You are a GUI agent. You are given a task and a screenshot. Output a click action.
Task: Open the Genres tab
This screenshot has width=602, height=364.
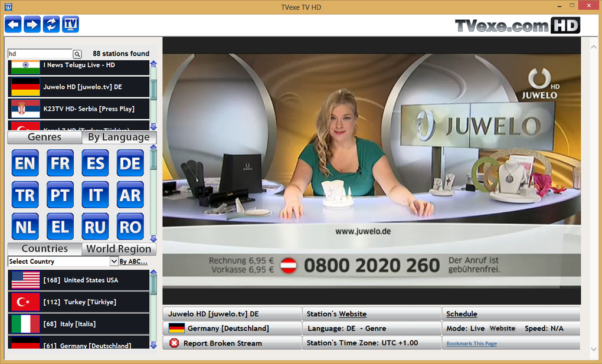(44, 137)
